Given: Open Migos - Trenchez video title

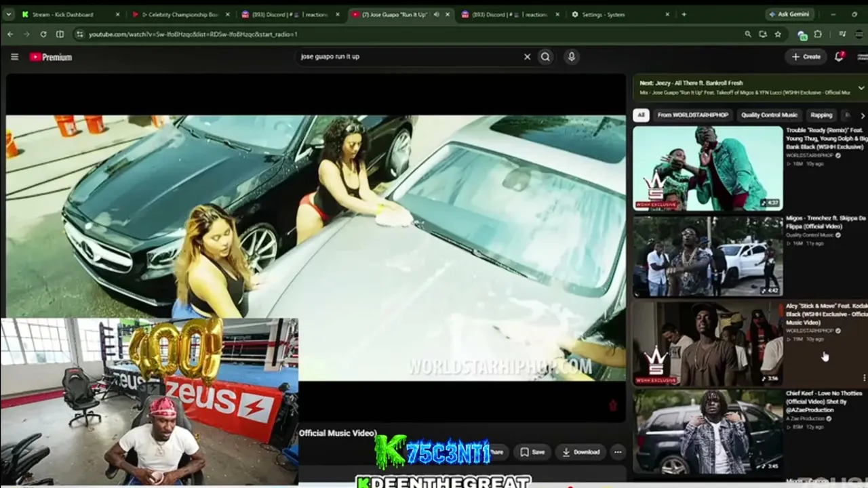Looking at the screenshot, I should click(x=826, y=222).
